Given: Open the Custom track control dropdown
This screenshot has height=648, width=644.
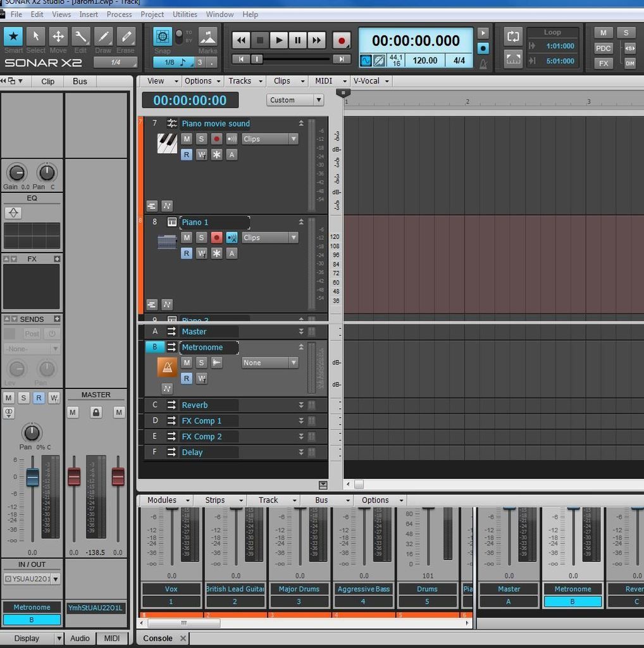Looking at the screenshot, I should (295, 100).
